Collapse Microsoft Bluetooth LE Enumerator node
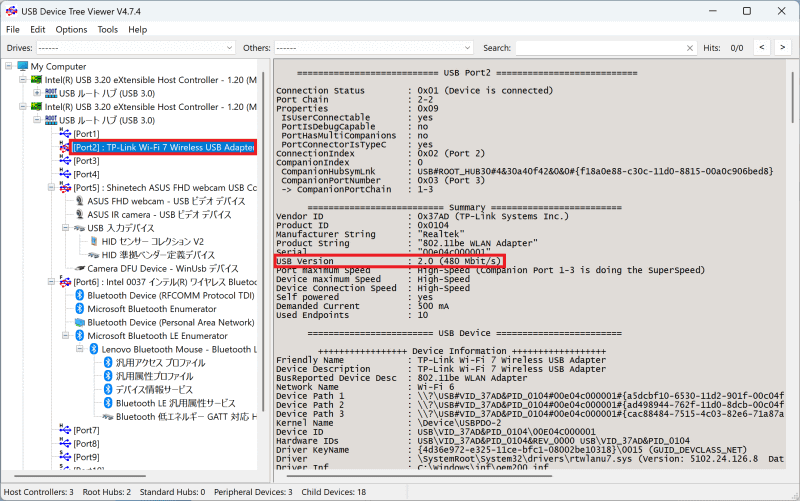800x501 pixels. tap(66, 336)
